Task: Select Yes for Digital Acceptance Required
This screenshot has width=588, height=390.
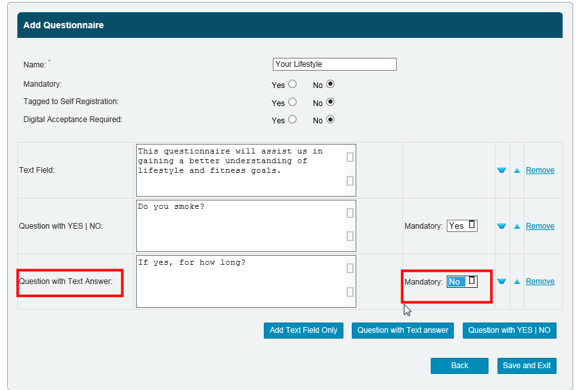Action: (x=293, y=120)
